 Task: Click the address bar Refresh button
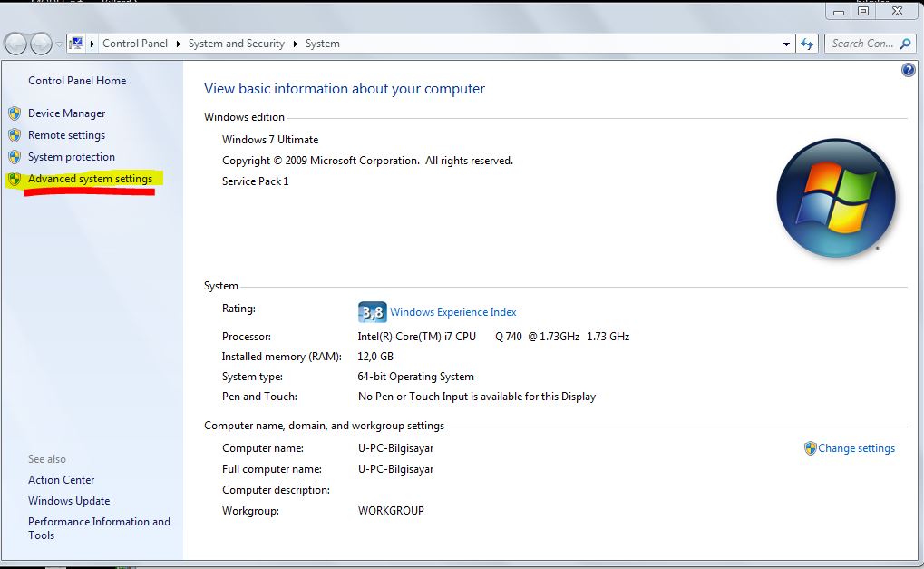pyautogui.click(x=807, y=44)
